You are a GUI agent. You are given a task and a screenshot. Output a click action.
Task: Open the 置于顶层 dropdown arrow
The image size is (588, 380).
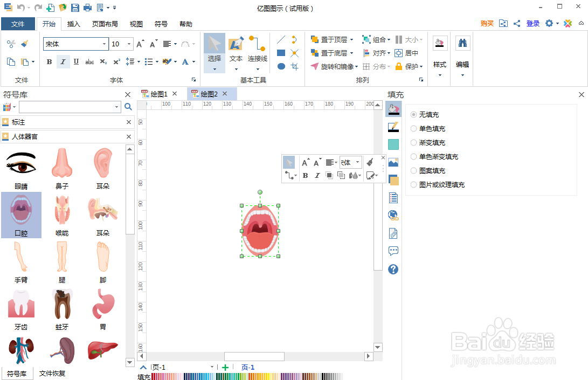(x=351, y=39)
